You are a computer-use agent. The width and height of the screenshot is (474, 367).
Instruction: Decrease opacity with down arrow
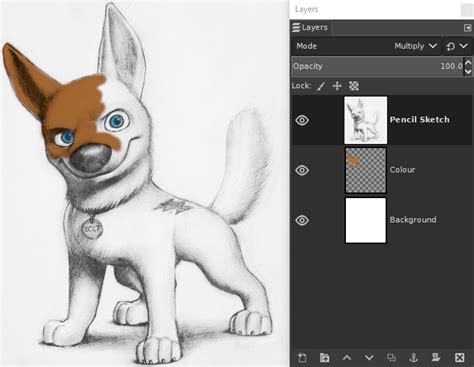[x=468, y=71]
